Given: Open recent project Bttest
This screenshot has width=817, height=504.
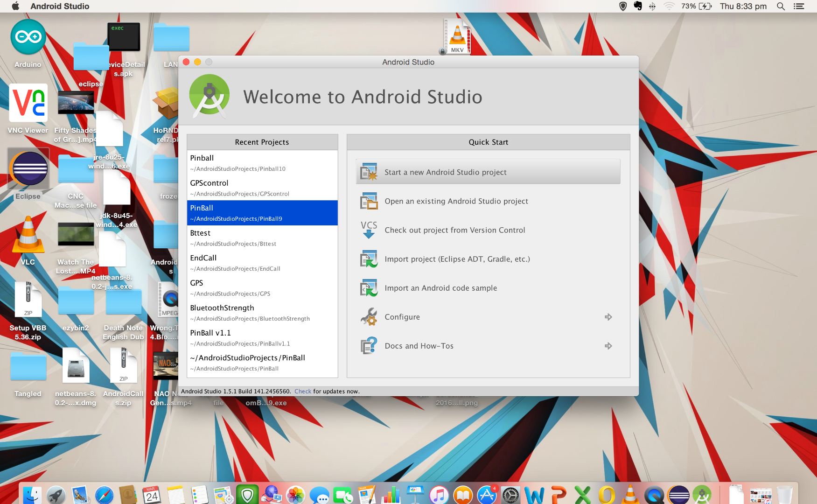Looking at the screenshot, I should (262, 238).
